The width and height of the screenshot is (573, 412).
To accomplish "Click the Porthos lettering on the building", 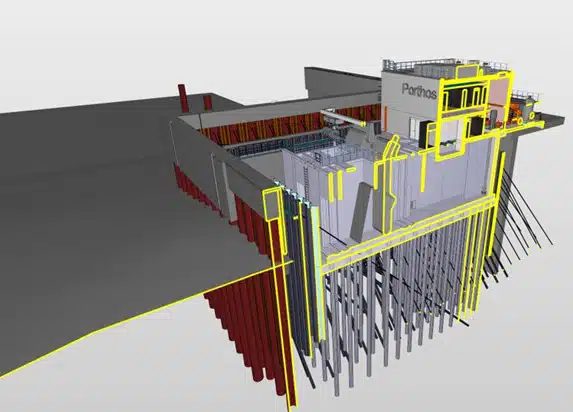I will tap(419, 91).
